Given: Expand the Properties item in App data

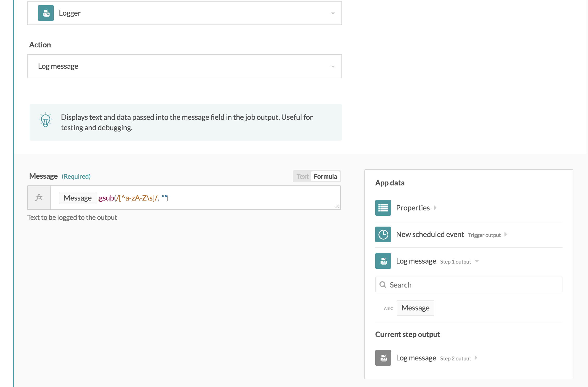Looking at the screenshot, I should pos(435,208).
